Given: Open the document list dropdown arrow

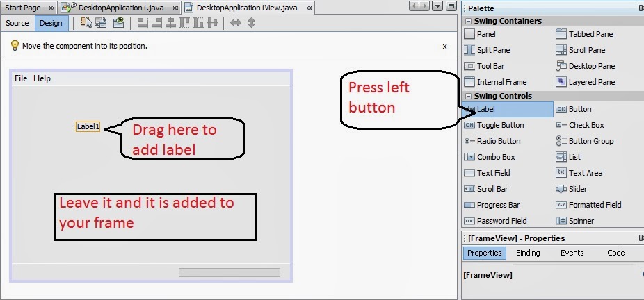Looking at the screenshot, I should [x=438, y=6].
